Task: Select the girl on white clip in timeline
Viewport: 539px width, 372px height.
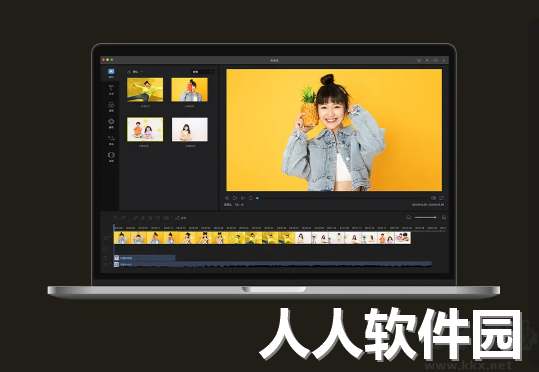Action: pyautogui.click(x=336, y=238)
